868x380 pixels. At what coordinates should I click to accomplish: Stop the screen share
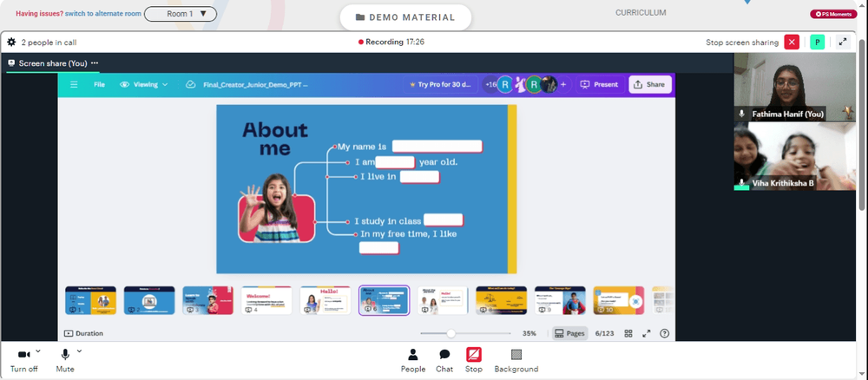coord(473,361)
